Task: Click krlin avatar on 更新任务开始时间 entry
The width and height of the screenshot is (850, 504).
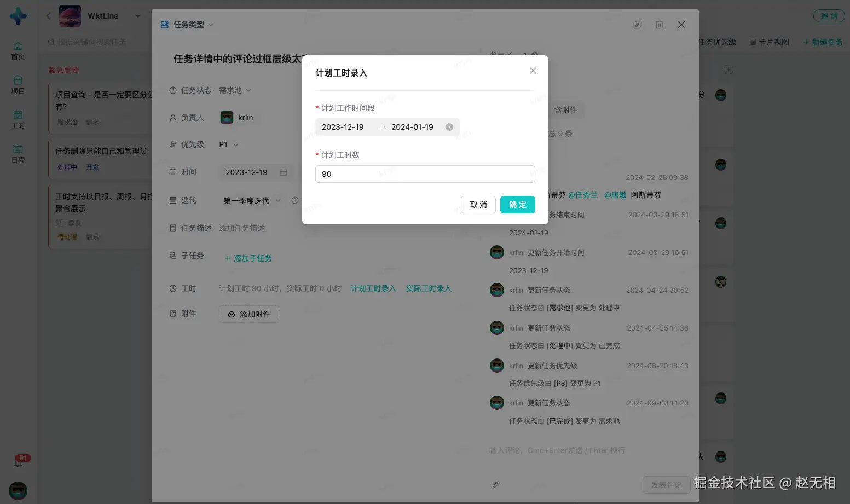Action: 497,252
